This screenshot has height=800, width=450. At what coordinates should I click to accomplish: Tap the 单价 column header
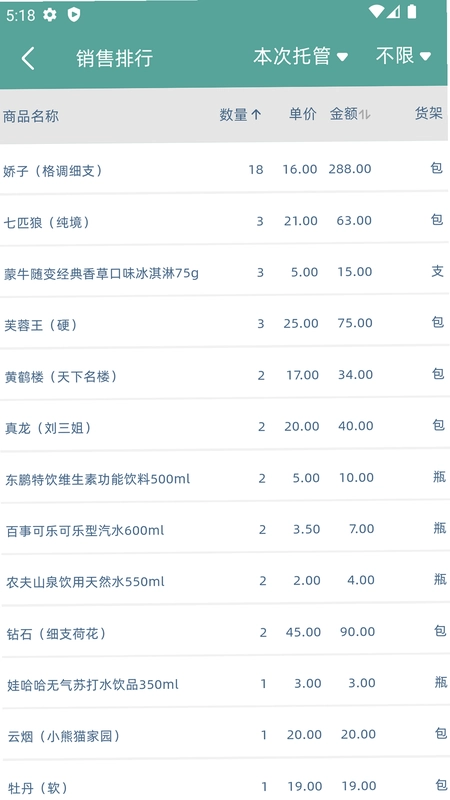303,114
